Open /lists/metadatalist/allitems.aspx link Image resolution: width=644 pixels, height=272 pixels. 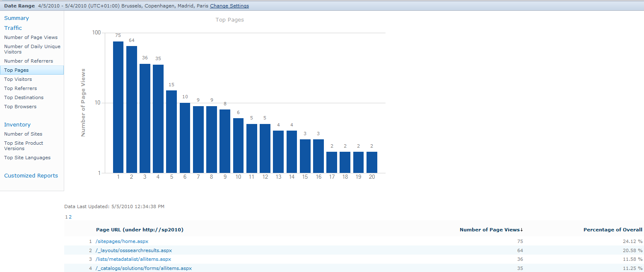click(133, 259)
